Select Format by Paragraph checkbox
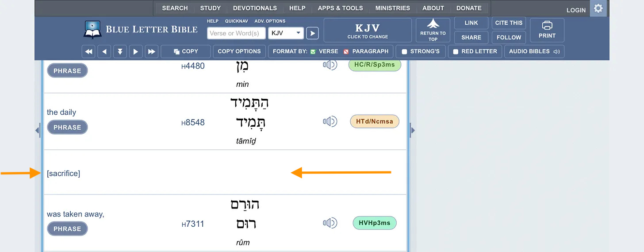Screen dimensions: 644x252 coord(346,51)
